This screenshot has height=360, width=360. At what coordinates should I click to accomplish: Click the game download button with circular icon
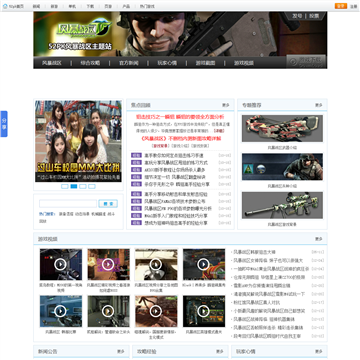pyautogui.click(x=306, y=62)
